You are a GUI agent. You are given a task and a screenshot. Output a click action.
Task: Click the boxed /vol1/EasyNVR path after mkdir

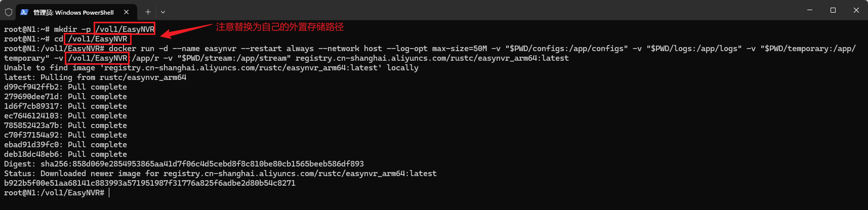click(x=125, y=29)
